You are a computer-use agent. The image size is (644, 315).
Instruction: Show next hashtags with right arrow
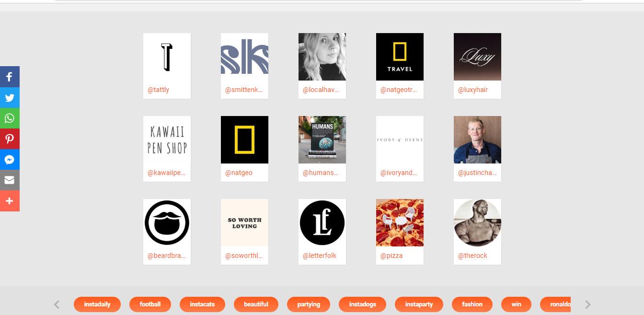tap(588, 304)
